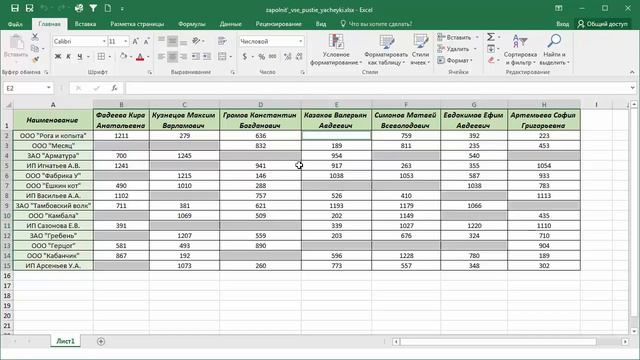Decrease font size with the smaller A icon
Screen dimensions: 640x360
coord(147,41)
